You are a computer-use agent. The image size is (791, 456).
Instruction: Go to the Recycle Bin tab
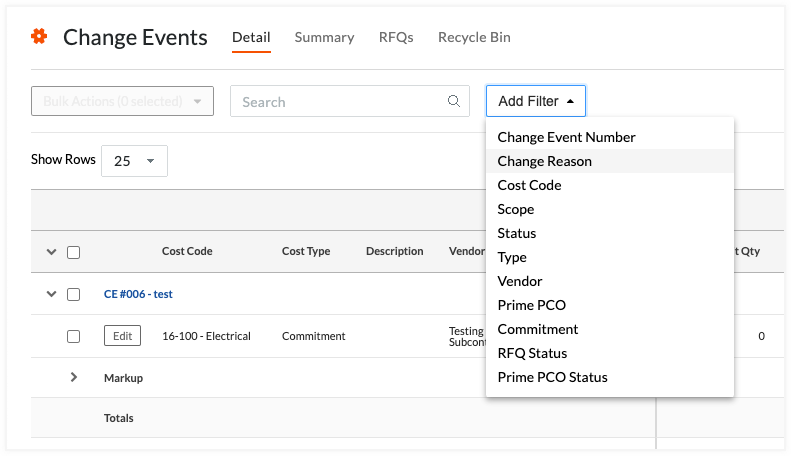point(474,37)
